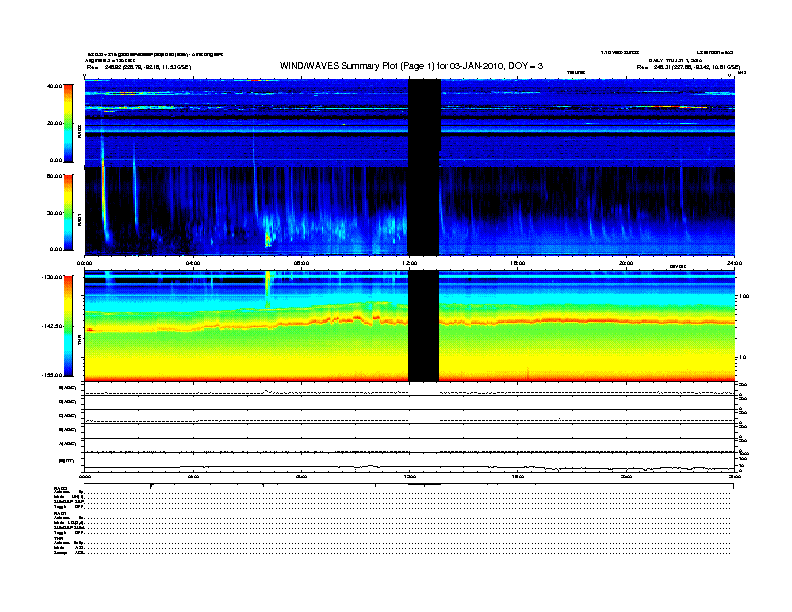Viewport: 792px width, 612px height.
Task: Select the TNR color scale bar
Action: click(x=68, y=326)
